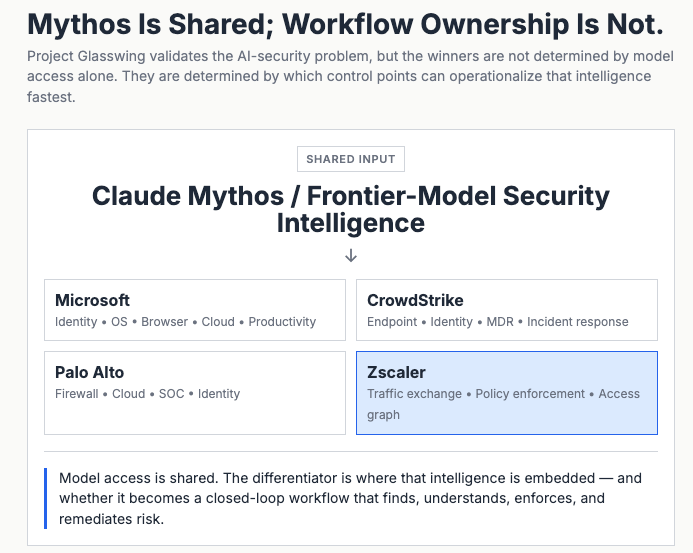Image resolution: width=693 pixels, height=553 pixels.
Task: Select the CrowdStrike card
Action: click(507, 310)
